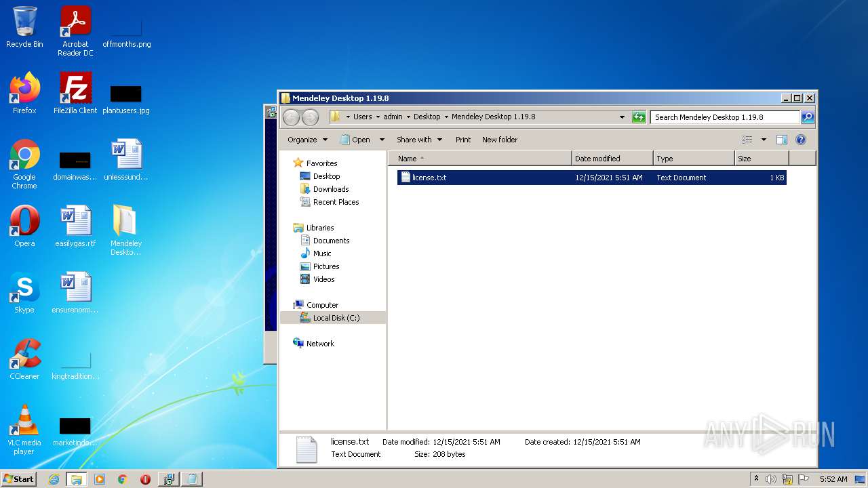Show hidden tray icons arrow

pyautogui.click(x=756, y=479)
